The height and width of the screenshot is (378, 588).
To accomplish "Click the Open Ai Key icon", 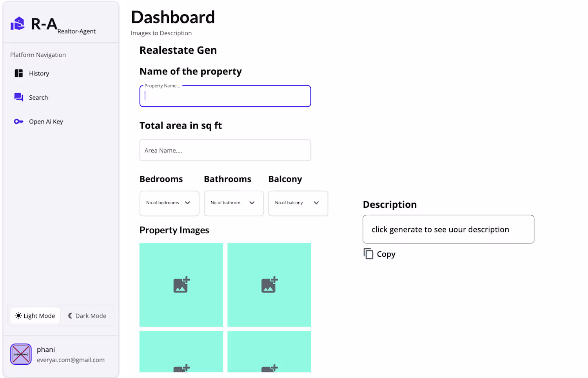I will point(19,122).
